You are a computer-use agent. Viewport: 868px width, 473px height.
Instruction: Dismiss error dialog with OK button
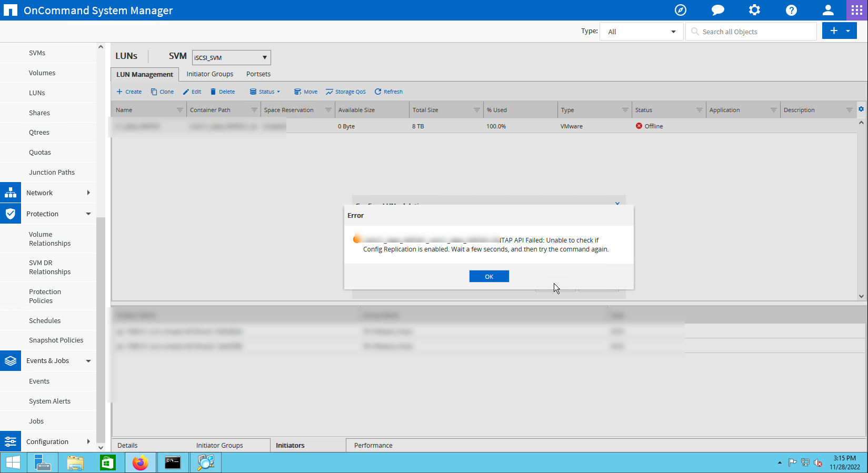click(x=488, y=276)
